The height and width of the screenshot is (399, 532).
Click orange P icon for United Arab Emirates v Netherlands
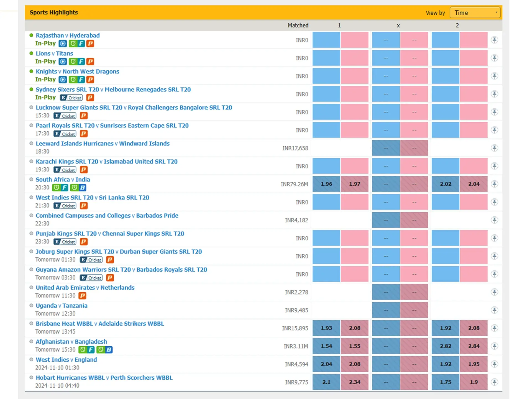[x=82, y=296]
